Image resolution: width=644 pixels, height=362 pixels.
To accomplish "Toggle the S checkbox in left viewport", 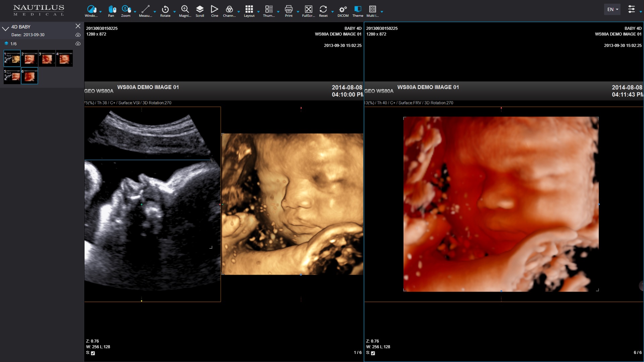I will click(93, 353).
